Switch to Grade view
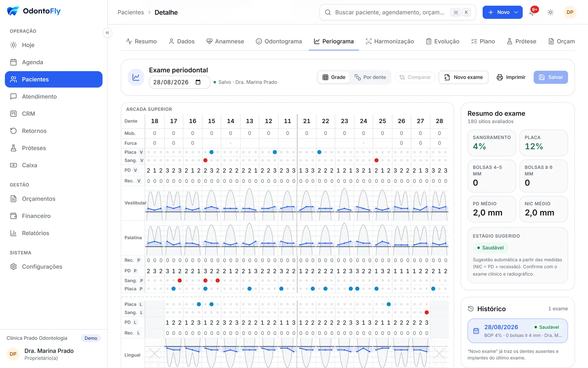The width and height of the screenshot is (588, 368). tap(334, 77)
